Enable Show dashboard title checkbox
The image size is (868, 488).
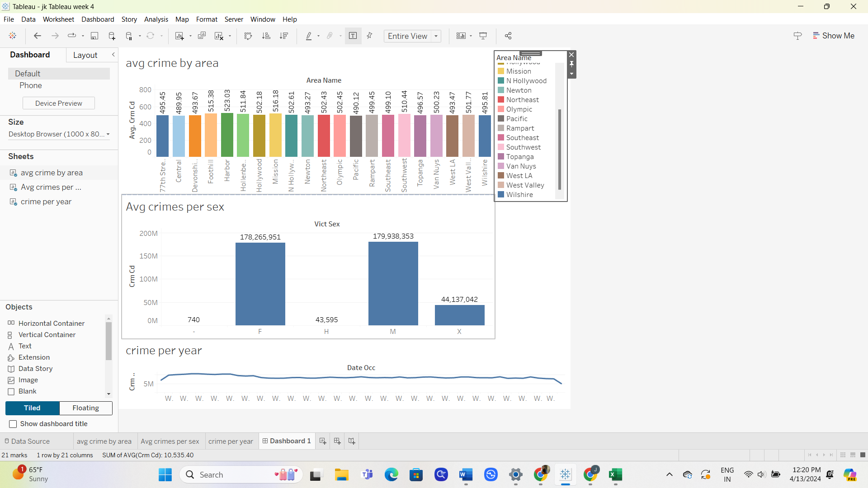pos(13,424)
